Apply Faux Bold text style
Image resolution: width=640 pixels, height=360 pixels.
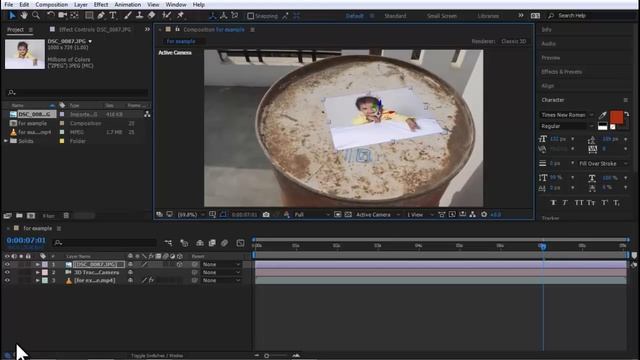(x=553, y=202)
